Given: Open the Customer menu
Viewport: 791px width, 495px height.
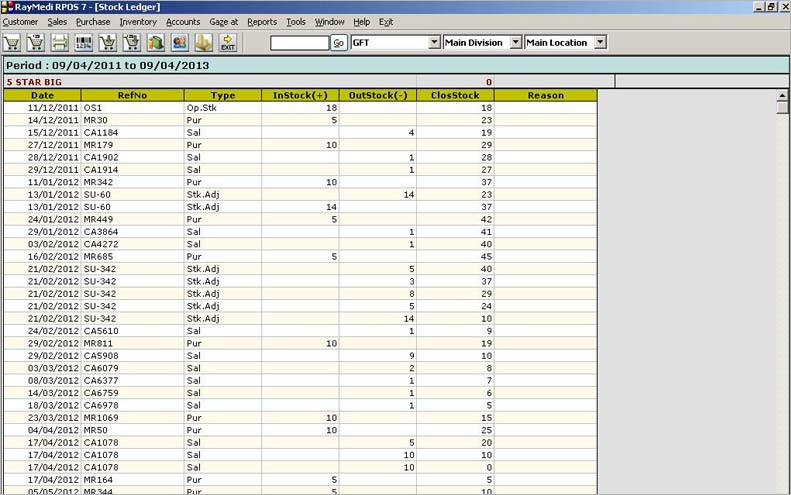Looking at the screenshot, I should tap(20, 22).
